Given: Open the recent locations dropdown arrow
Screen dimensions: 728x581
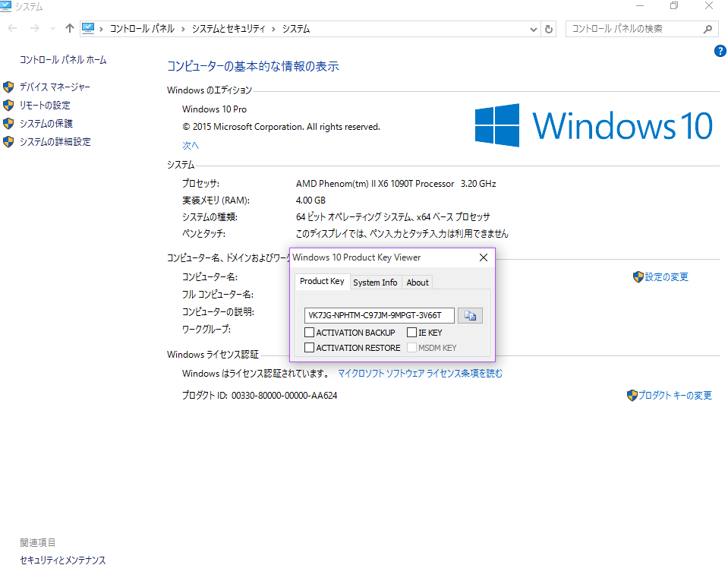Looking at the screenshot, I should (x=52, y=28).
